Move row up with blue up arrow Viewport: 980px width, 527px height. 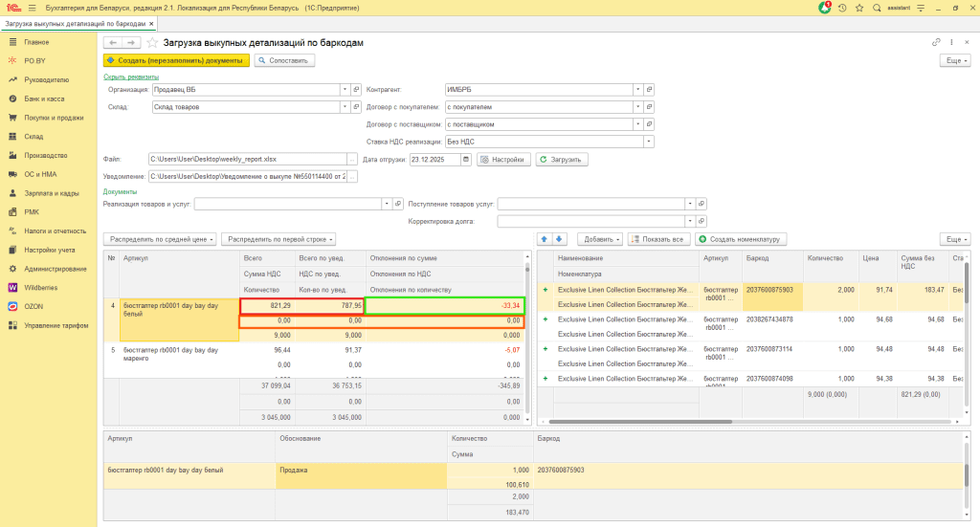pos(546,239)
